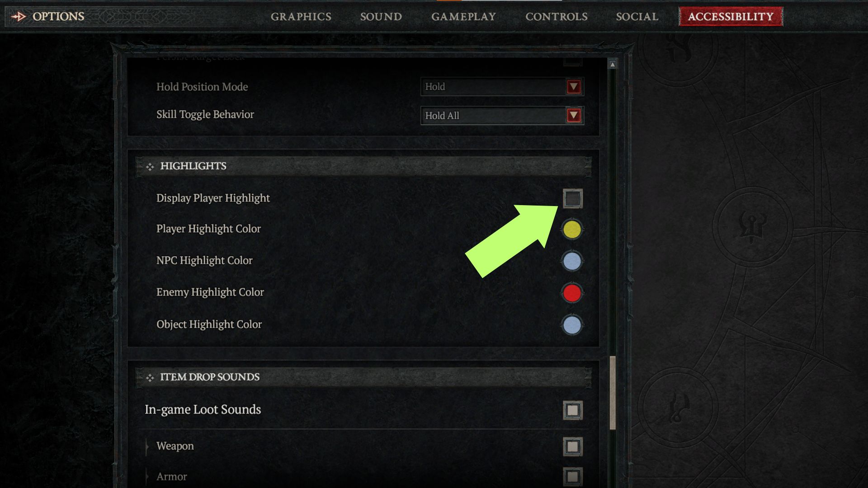Click the Enemy Highlight Color red swatch
The height and width of the screenshot is (488, 868).
click(x=571, y=292)
